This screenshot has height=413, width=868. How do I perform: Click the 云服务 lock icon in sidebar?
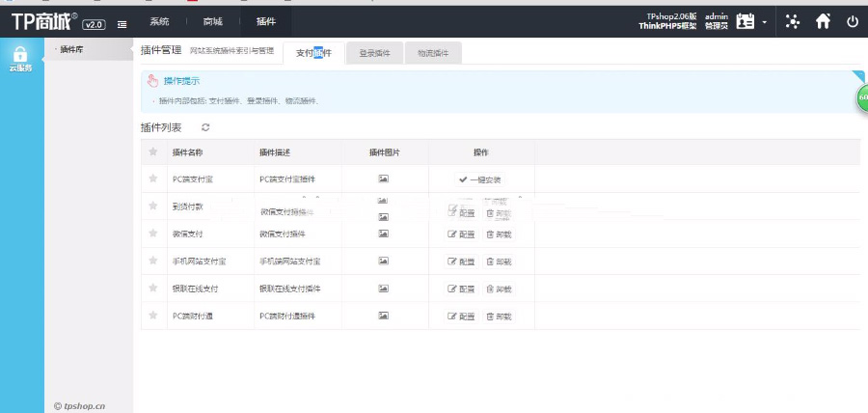[x=21, y=55]
